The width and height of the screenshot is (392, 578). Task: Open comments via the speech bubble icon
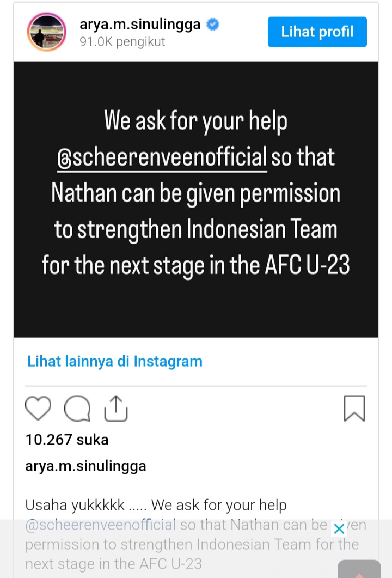coord(77,408)
